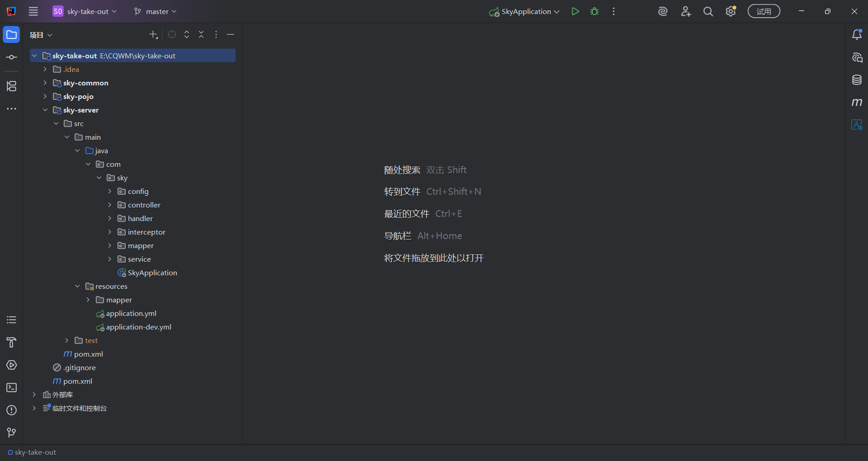
Task: Start debugging with the bug icon
Action: [x=594, y=12]
